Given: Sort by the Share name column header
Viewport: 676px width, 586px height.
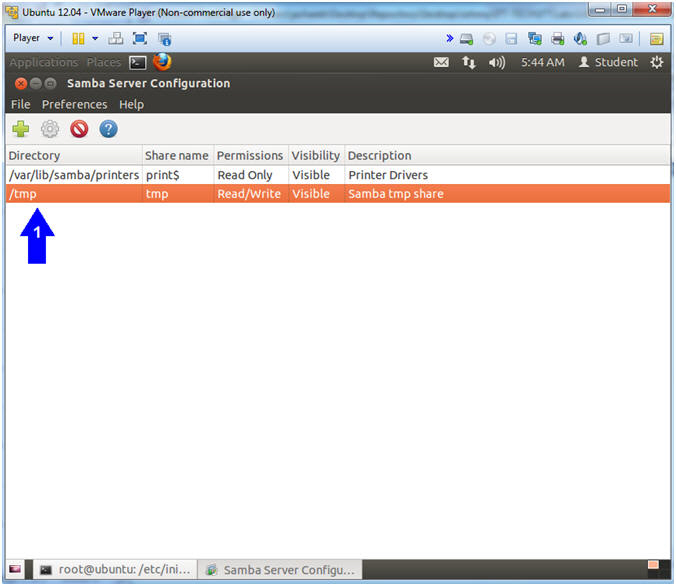Looking at the screenshot, I should 178,156.
